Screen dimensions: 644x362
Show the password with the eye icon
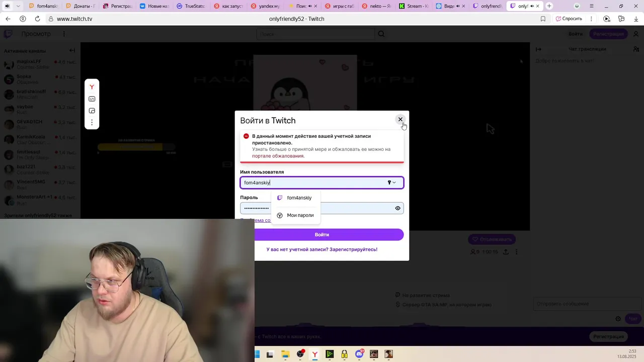point(397,208)
